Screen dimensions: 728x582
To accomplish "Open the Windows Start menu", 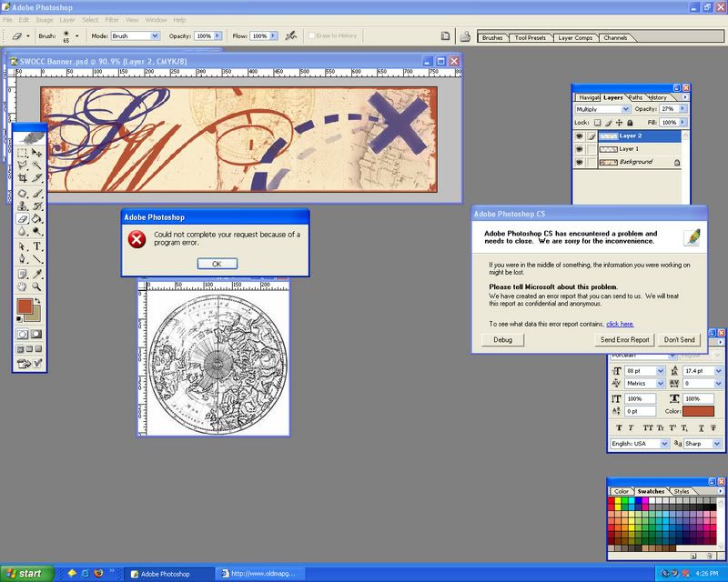I will coord(27,574).
